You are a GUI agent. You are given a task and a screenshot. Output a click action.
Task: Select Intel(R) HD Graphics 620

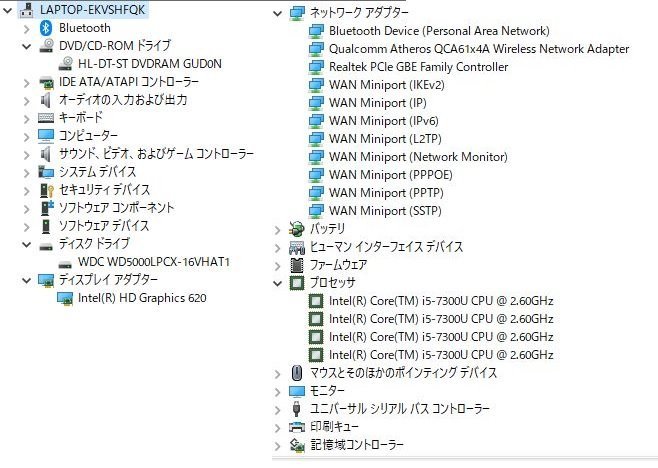tap(142, 298)
